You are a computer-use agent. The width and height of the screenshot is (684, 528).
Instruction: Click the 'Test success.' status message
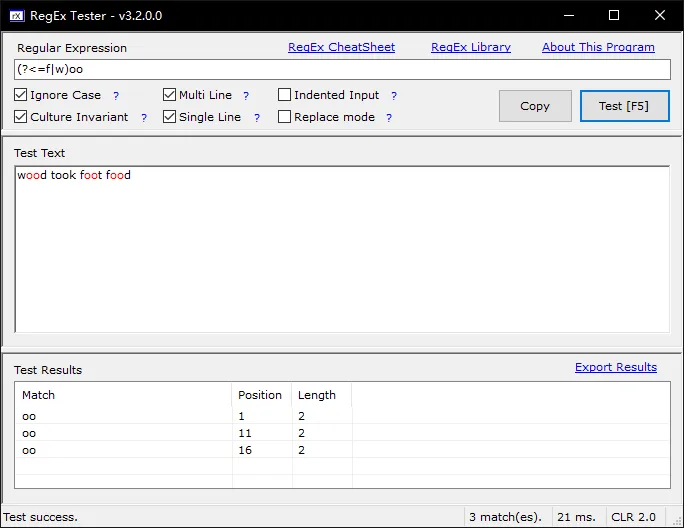pos(41,518)
